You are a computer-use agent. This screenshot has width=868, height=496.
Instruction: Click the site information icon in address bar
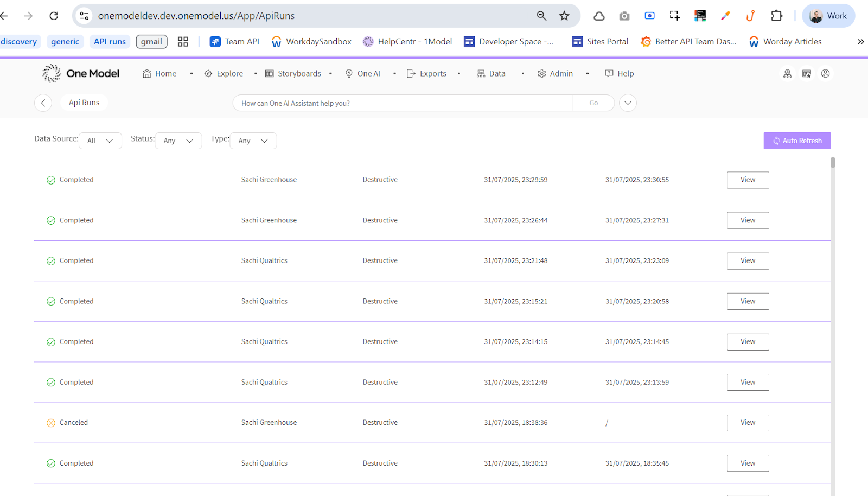85,16
